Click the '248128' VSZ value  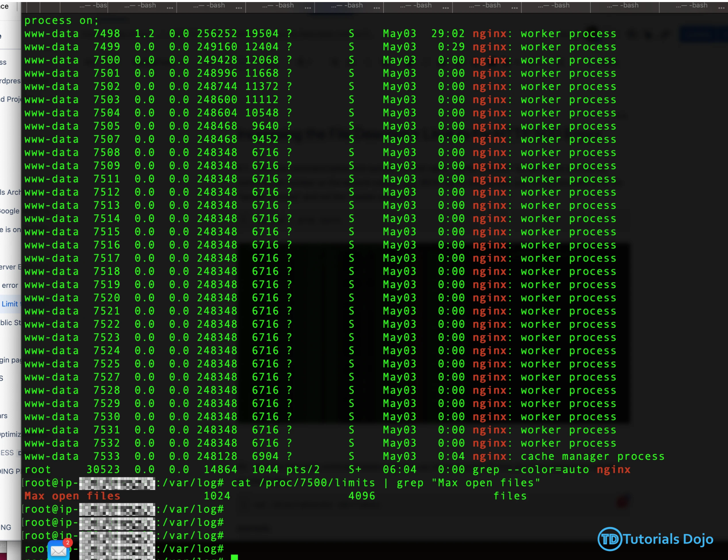click(x=217, y=456)
